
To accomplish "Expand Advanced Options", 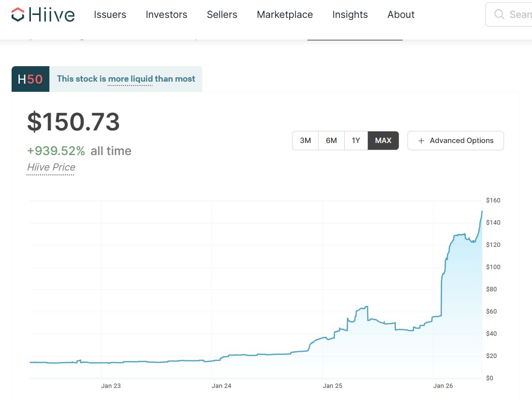I will pos(456,141).
